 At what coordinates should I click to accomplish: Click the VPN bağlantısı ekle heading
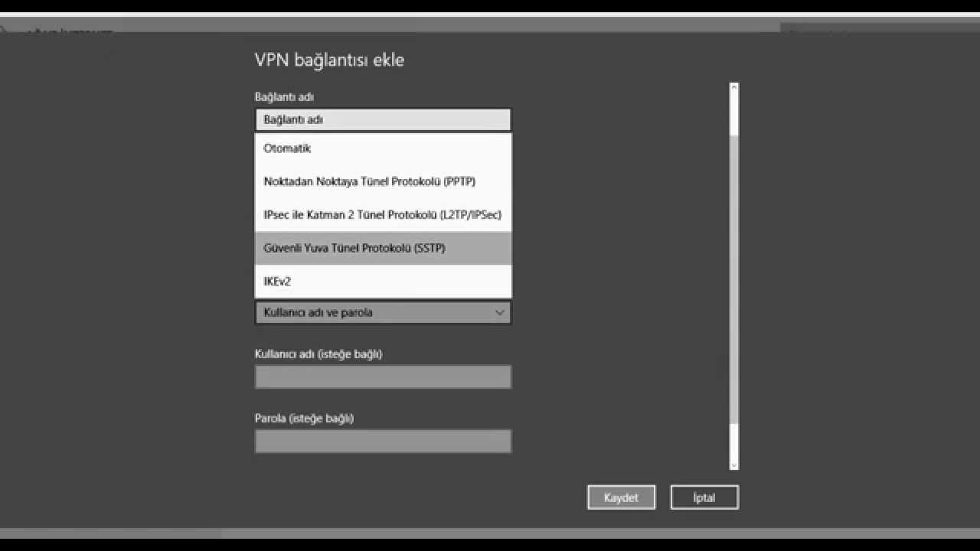click(x=329, y=60)
